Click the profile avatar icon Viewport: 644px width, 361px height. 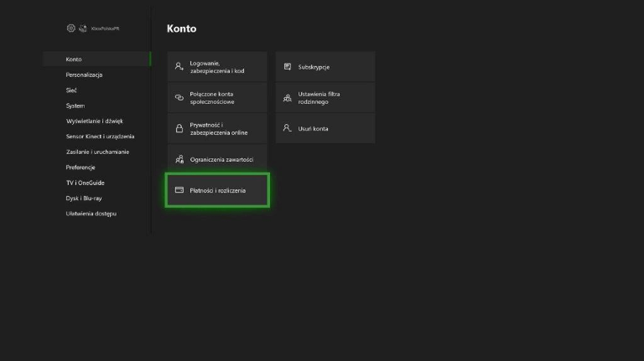(83, 28)
